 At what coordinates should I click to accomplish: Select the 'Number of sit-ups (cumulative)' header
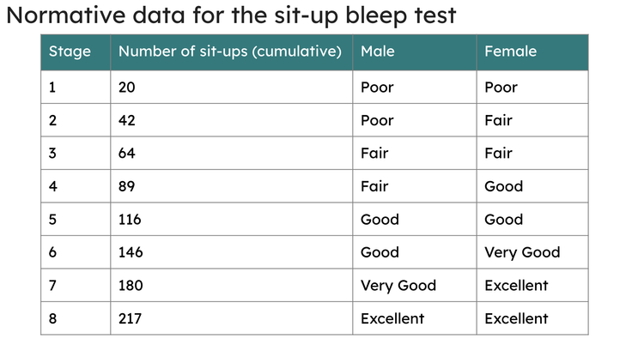point(229,51)
